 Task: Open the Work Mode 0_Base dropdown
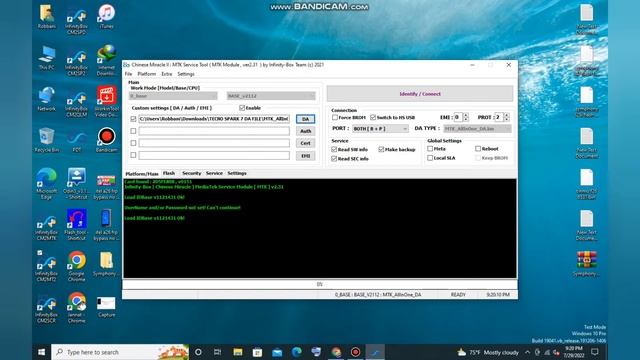pyautogui.click(x=173, y=96)
